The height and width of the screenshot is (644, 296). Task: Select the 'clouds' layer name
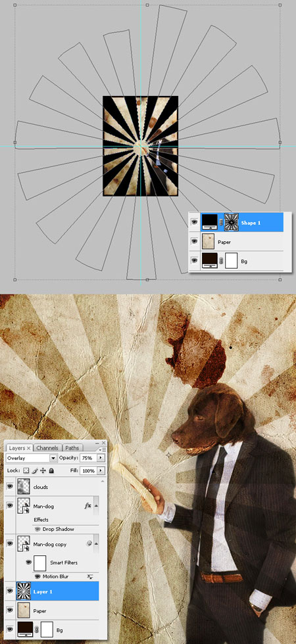point(40,487)
